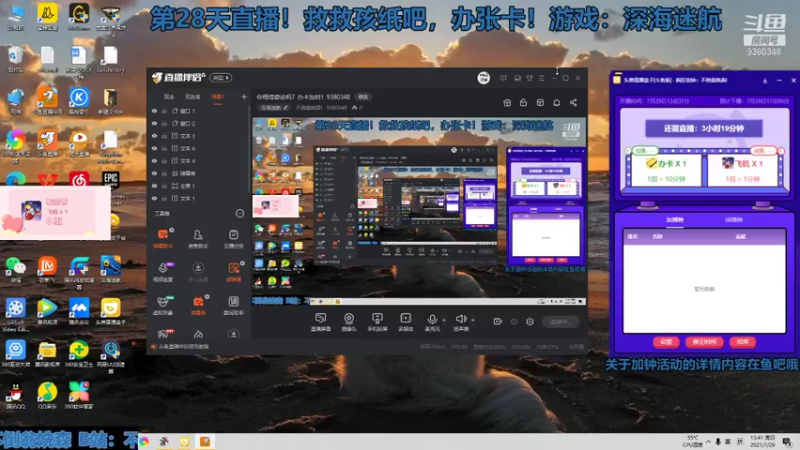
Task: Open Windows notification center icon
Action: [787, 441]
